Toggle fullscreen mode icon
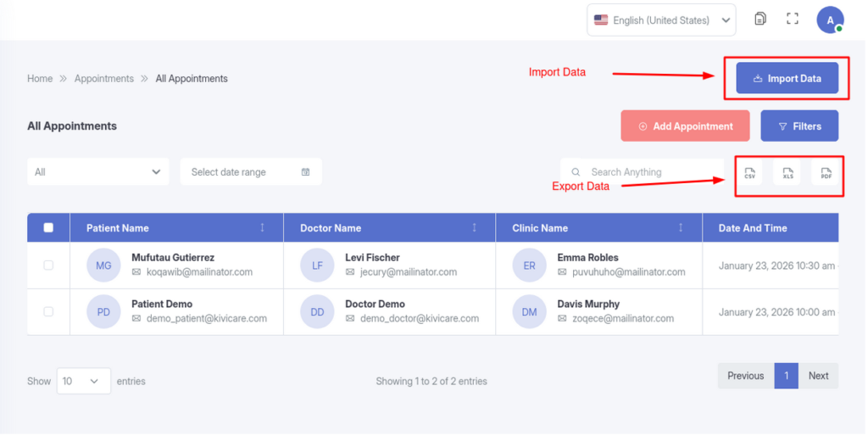Image resolution: width=868 pixels, height=436 pixels. [793, 19]
